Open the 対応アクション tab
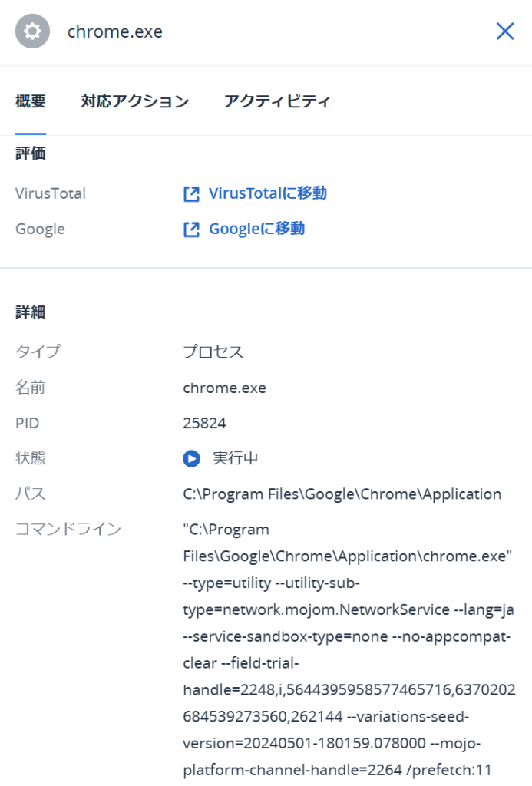Screen dimensions: 532x786 135,101
